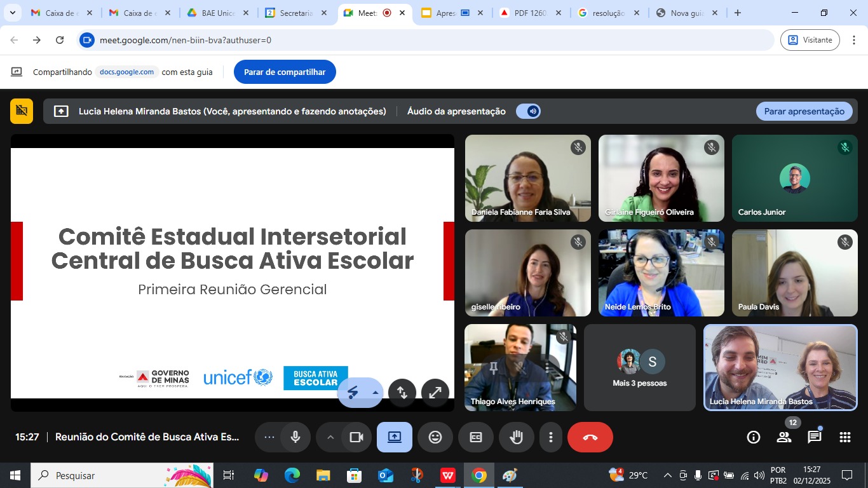Expand video settings chevron beside camera
The image size is (868, 488).
click(330, 437)
